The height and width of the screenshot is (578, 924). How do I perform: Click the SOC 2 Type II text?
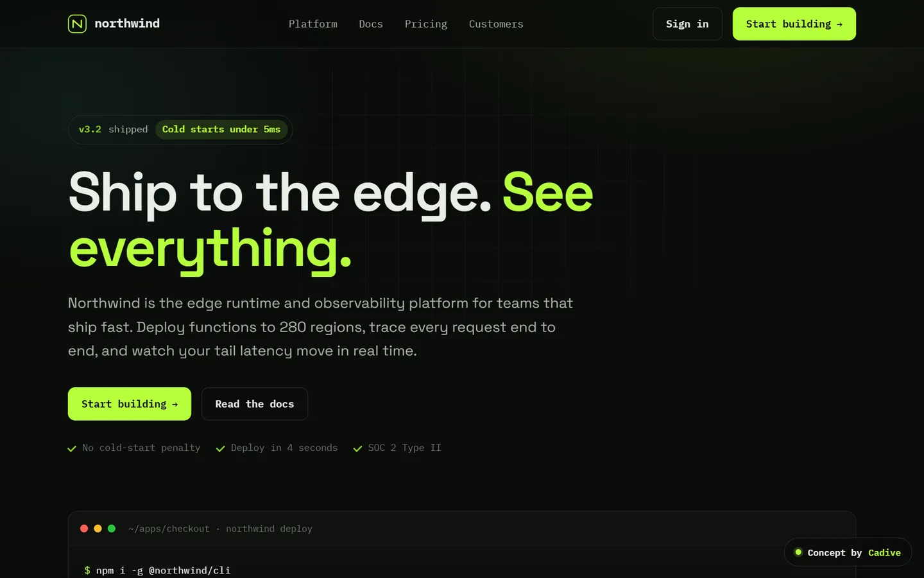(404, 448)
